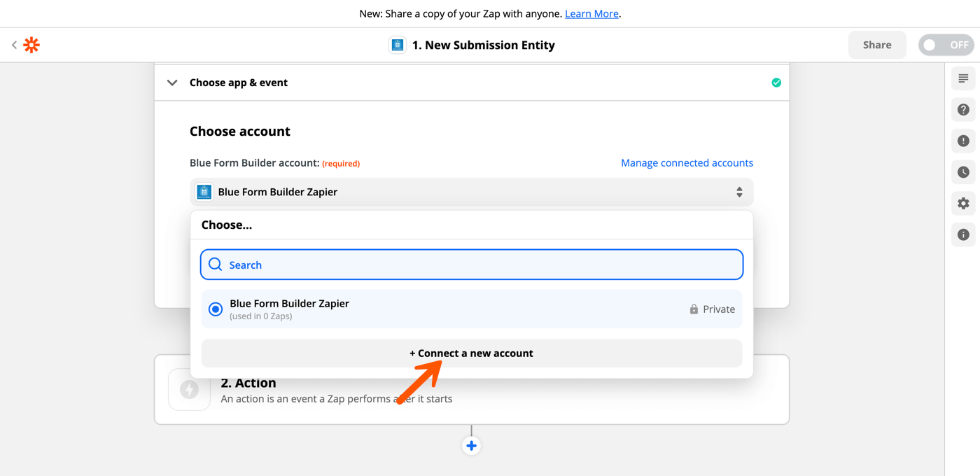980x476 pixels.
Task: Select the Blue Form Builder Zapier radio button
Action: pos(215,309)
